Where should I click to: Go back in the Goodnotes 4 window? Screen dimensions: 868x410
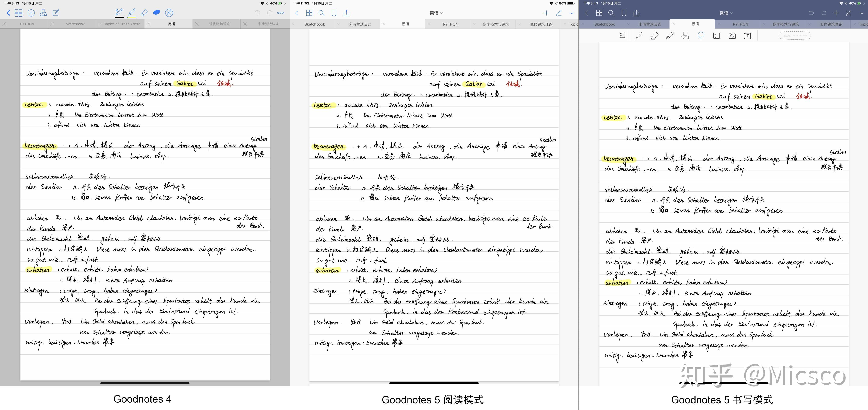(8, 13)
